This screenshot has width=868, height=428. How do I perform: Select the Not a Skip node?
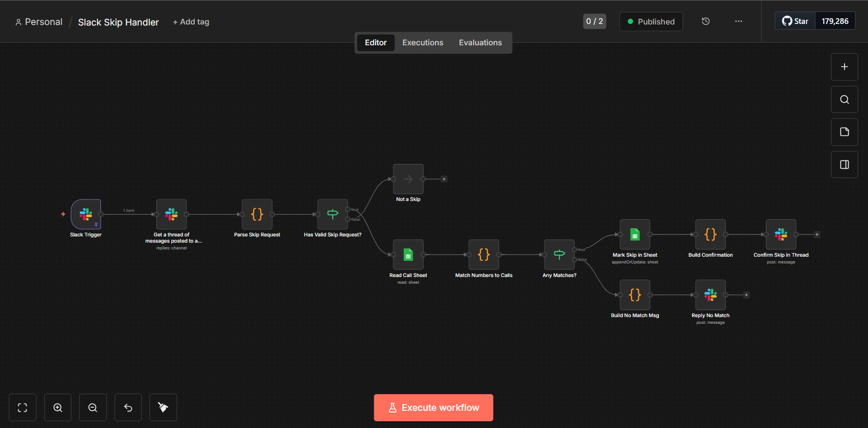[408, 179]
